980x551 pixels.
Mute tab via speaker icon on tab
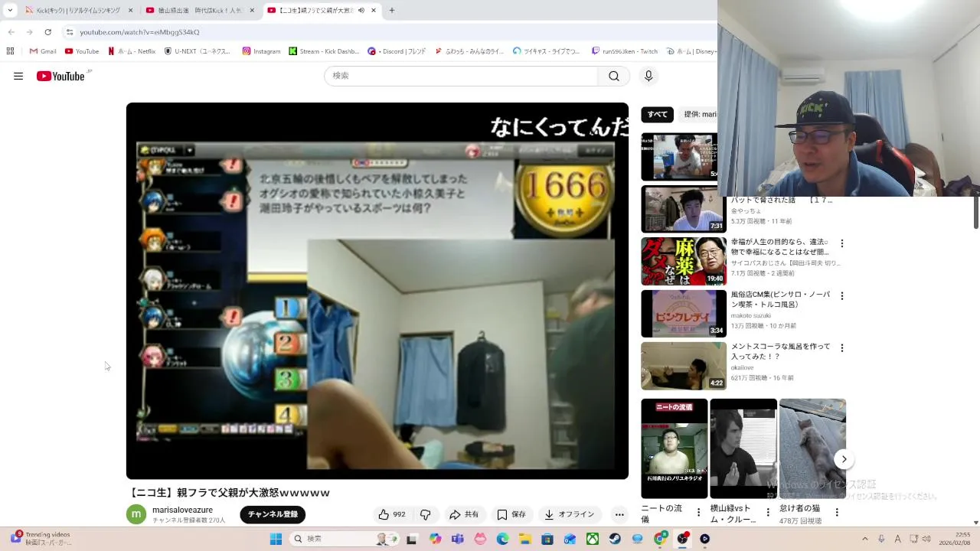pos(361,11)
